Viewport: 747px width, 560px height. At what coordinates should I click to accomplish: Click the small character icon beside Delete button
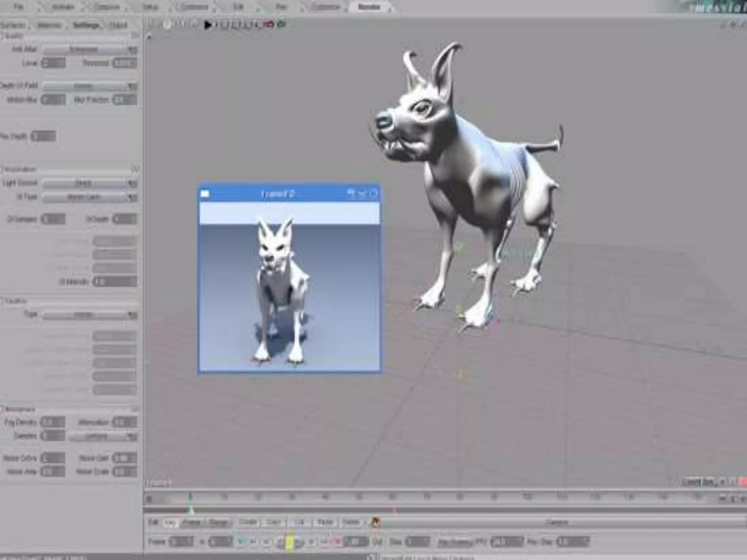click(376, 522)
